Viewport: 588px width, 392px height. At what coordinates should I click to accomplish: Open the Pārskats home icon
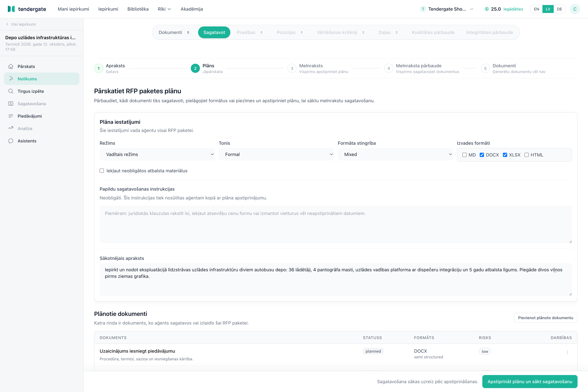coord(11,66)
